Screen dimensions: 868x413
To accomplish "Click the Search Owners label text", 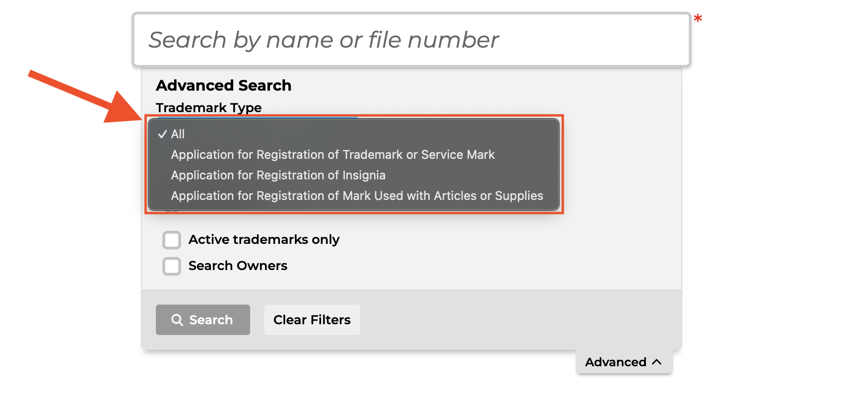I will [238, 266].
